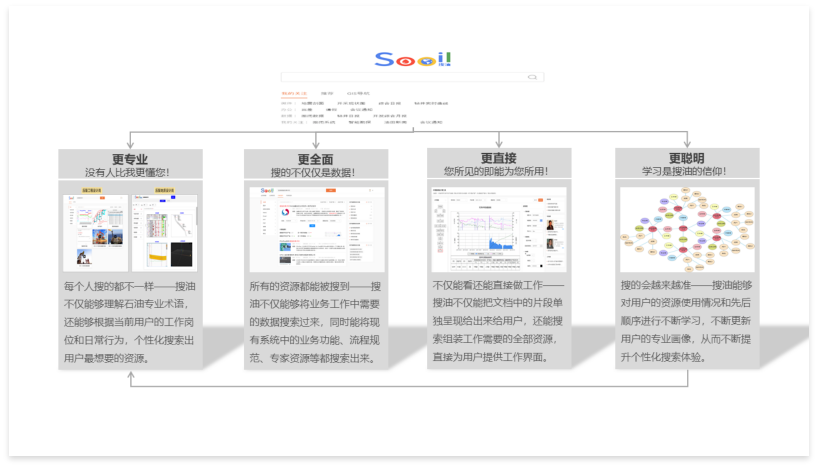
Task: Open chart workspace thumbnail in 更直接 card
Action: (x=499, y=229)
